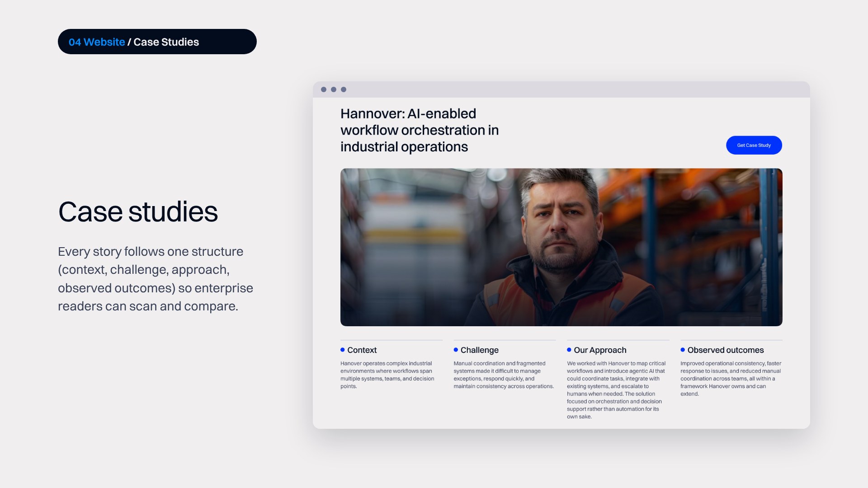Click the text Manual coordination and fragmented

point(504,375)
